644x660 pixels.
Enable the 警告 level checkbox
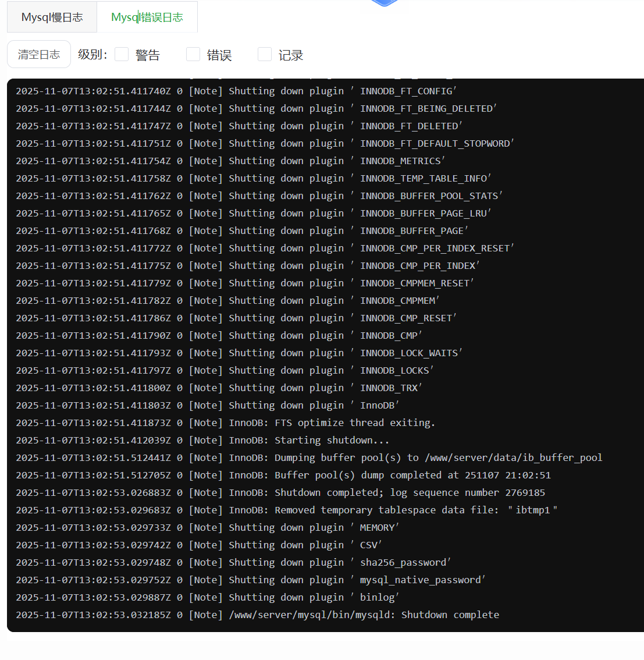click(x=122, y=54)
